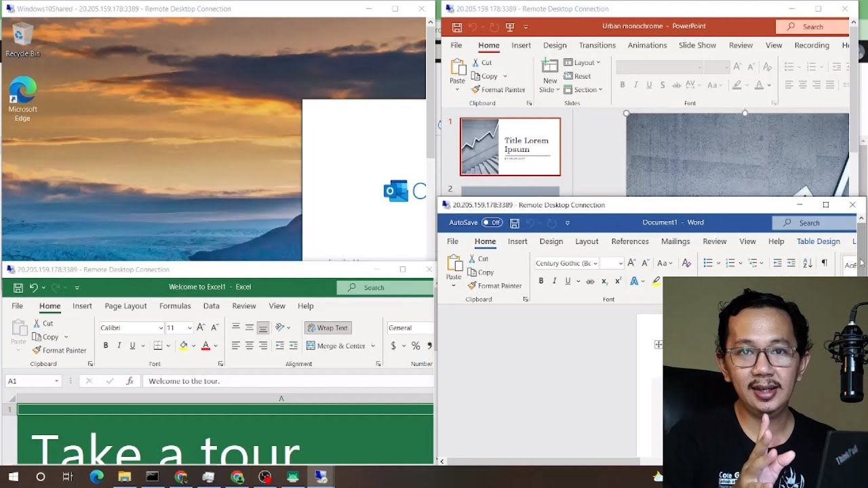868x488 pixels.
Task: Click the New Slide icon in PowerPoint
Action: (x=550, y=66)
